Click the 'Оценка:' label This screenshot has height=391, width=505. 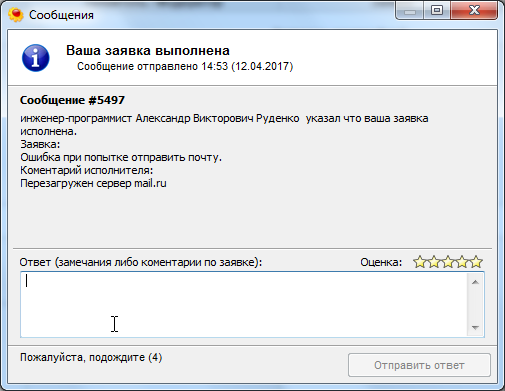381,262
